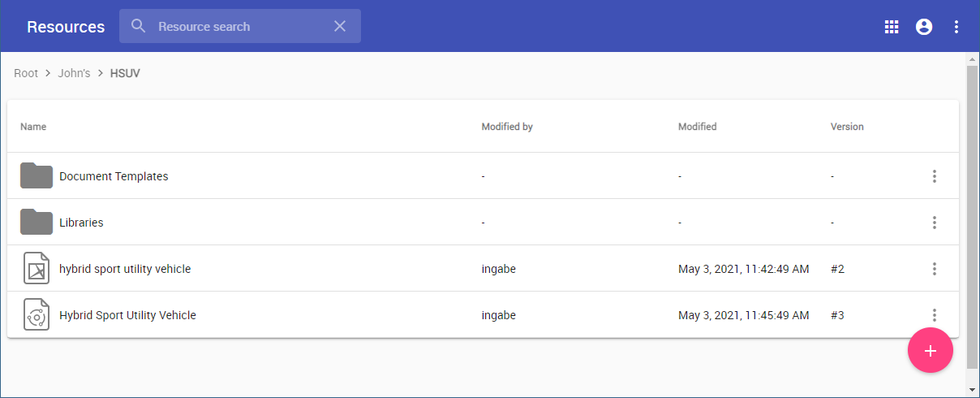Click the lowercase hybrid sport utility vehicle file icon
This screenshot has height=398, width=980.
[x=37, y=269]
